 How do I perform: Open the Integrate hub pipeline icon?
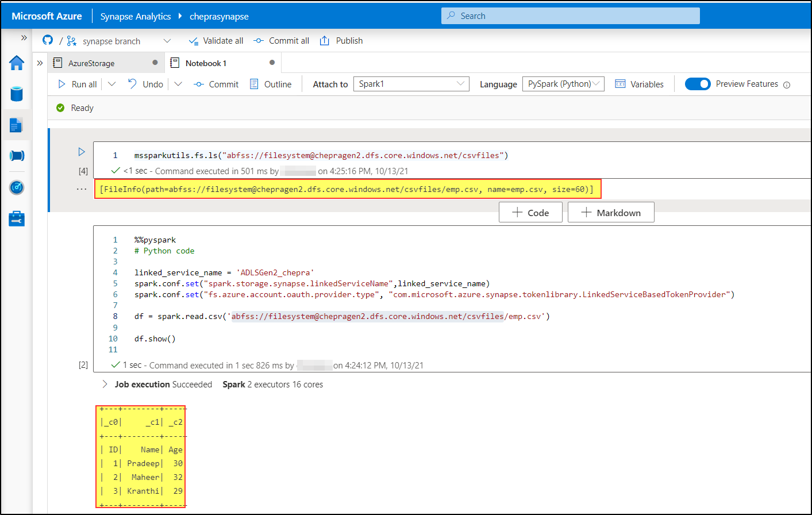[x=17, y=156]
